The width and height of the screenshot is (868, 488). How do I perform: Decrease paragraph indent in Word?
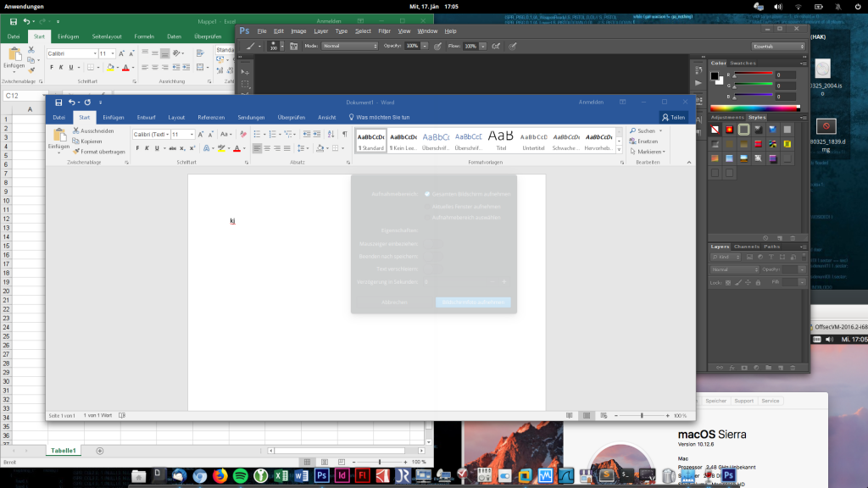coord(307,135)
